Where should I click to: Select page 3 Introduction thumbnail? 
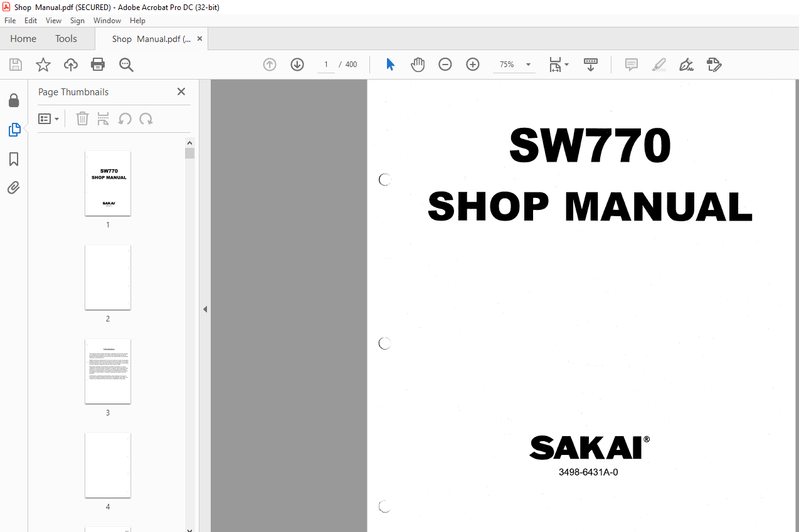point(108,371)
